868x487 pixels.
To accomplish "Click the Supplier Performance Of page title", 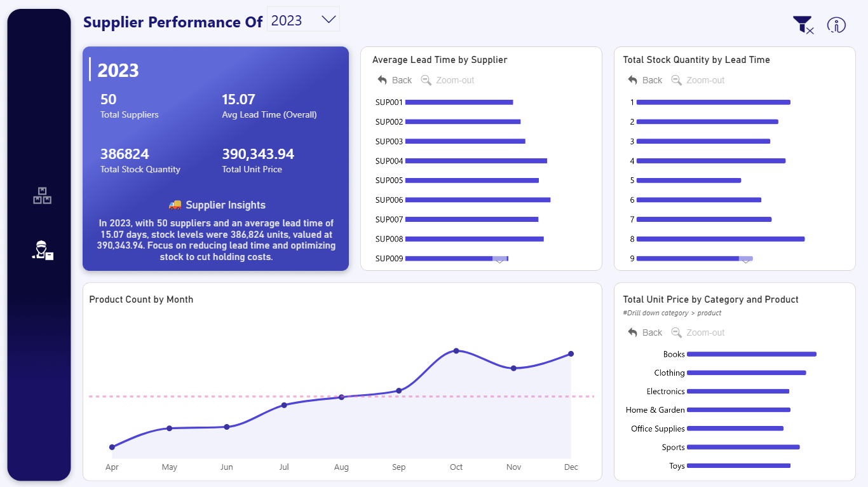I will click(x=173, y=22).
